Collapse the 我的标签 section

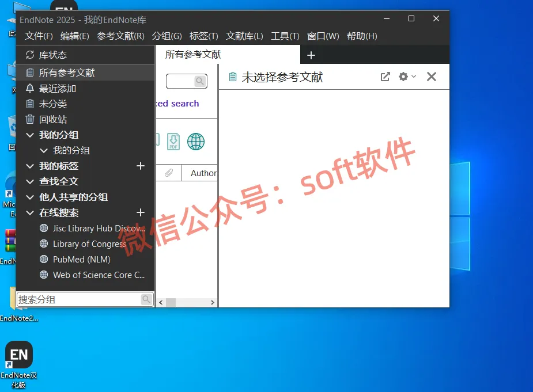point(30,166)
